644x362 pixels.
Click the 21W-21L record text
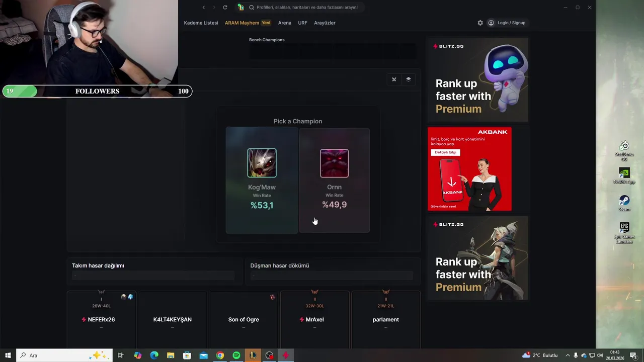386,306
